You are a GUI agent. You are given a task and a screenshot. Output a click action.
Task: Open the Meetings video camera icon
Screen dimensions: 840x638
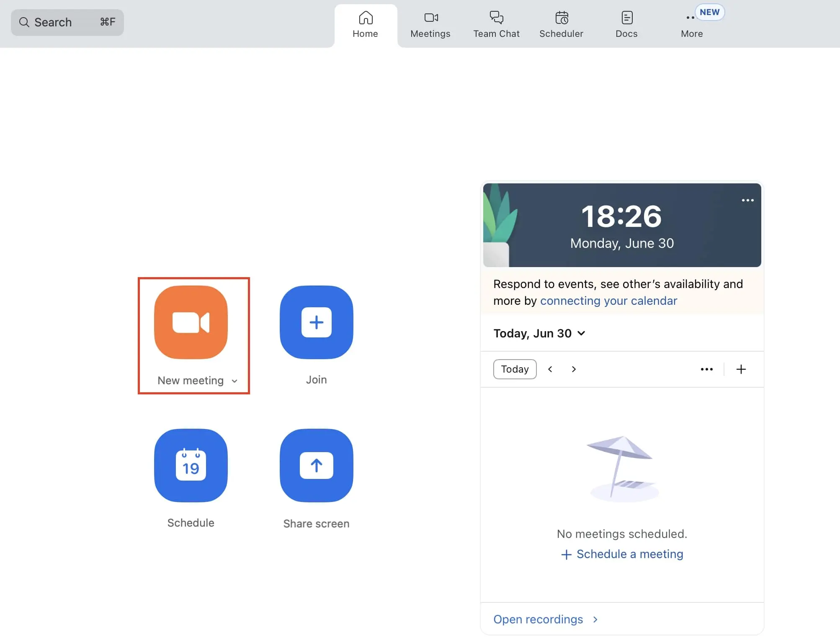tap(430, 18)
